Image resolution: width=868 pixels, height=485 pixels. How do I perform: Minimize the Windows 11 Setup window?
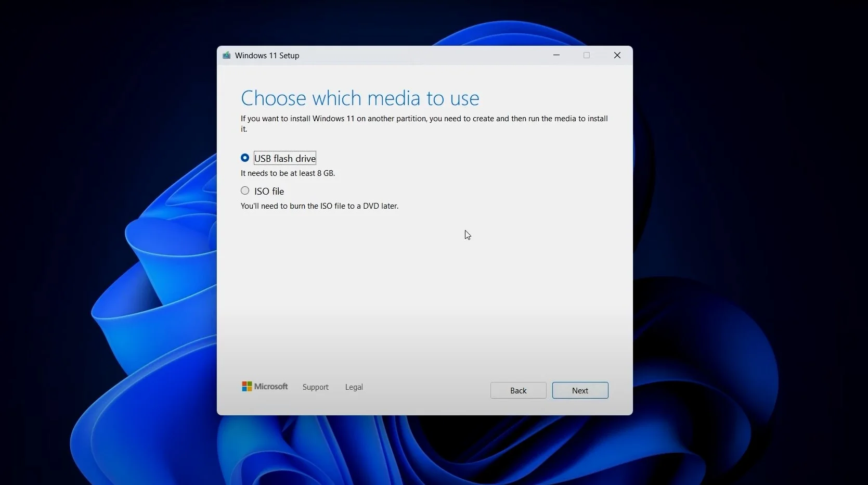[x=556, y=55]
